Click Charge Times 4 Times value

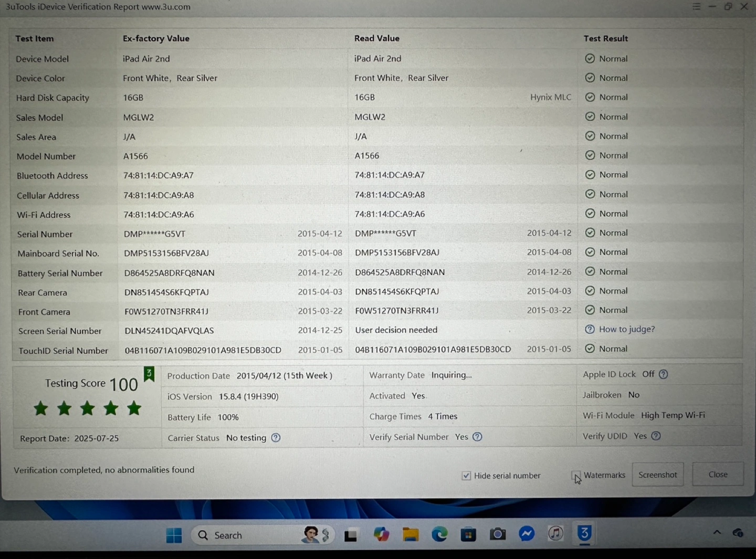point(443,416)
